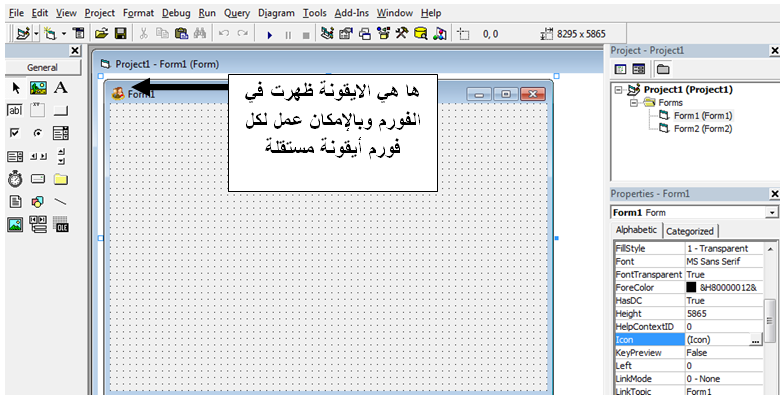Click the ForeColor black color swatch
Screen dimensions: 784x398
(x=691, y=288)
